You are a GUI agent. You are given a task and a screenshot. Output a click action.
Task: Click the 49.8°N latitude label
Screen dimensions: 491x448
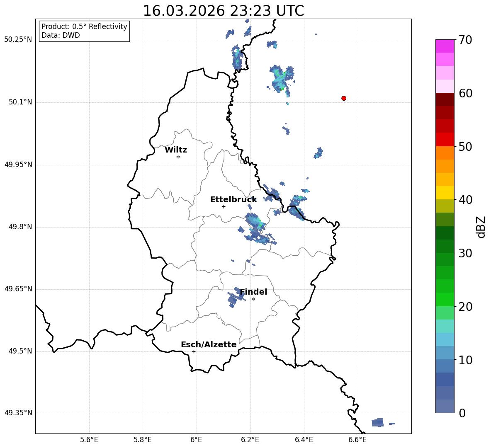[x=20, y=227]
